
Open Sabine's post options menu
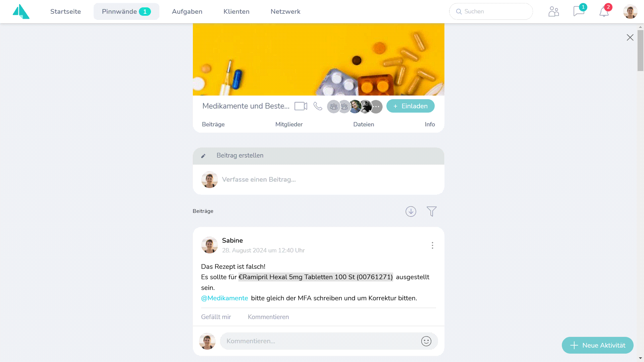432,245
